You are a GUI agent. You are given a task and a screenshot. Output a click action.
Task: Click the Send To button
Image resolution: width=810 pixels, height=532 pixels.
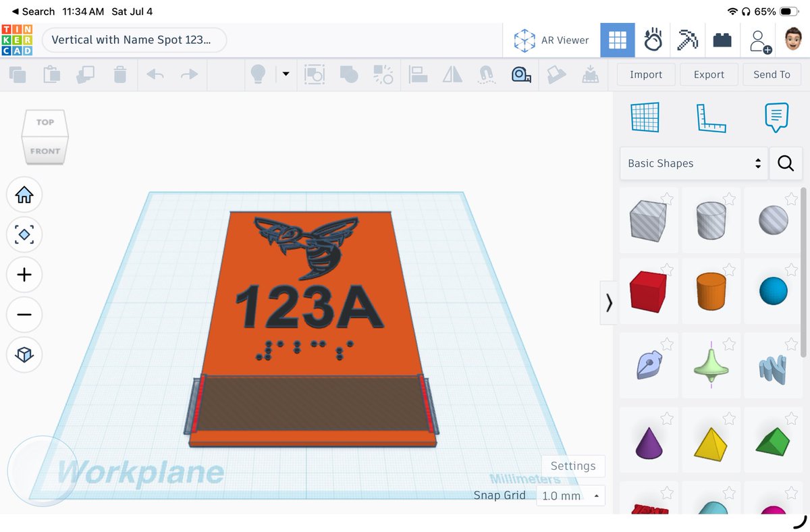point(772,74)
